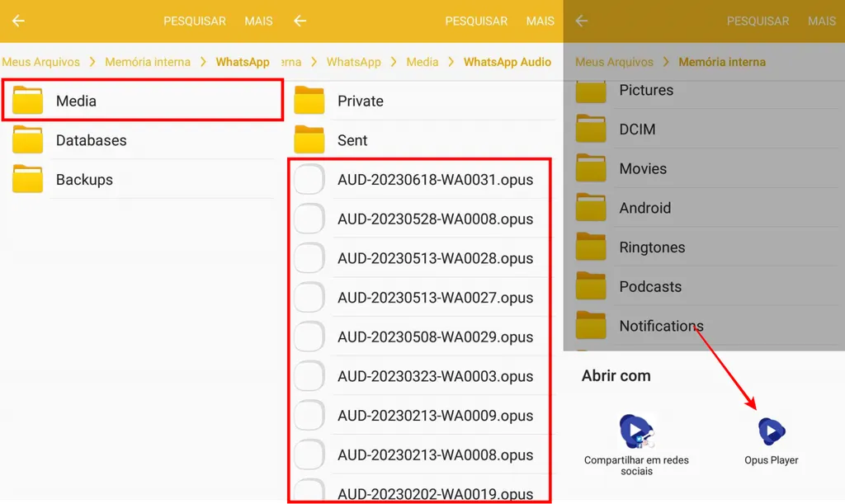Image resolution: width=845 pixels, height=504 pixels.
Task: Select checkbox for AUD-20230528-WA0008.opus
Action: [x=309, y=219]
